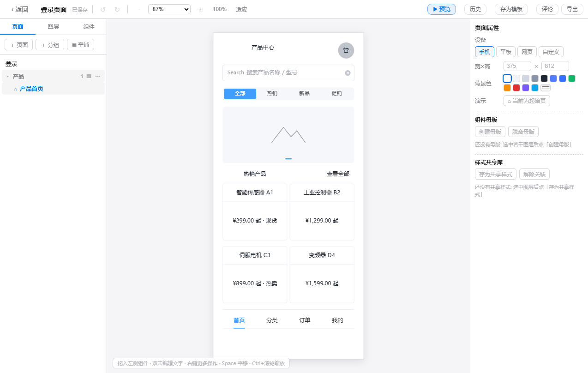Select 自定义 custom device option
The height and width of the screenshot is (373, 588).
click(x=551, y=52)
